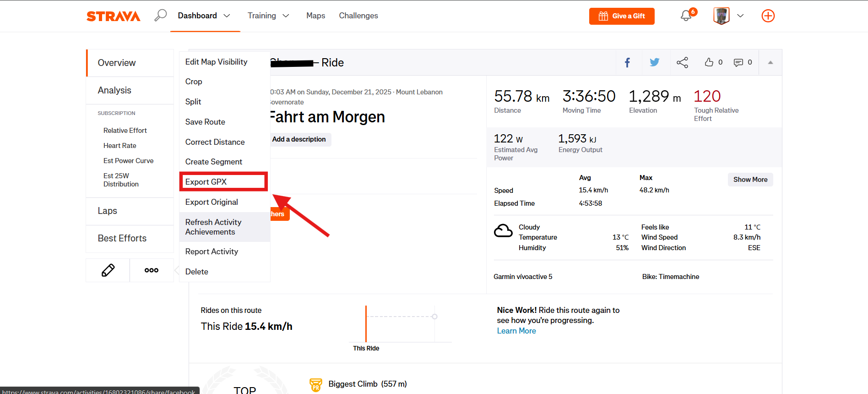This screenshot has width=868, height=394.
Task: Edit the activity with the pencil icon
Action: (108, 270)
